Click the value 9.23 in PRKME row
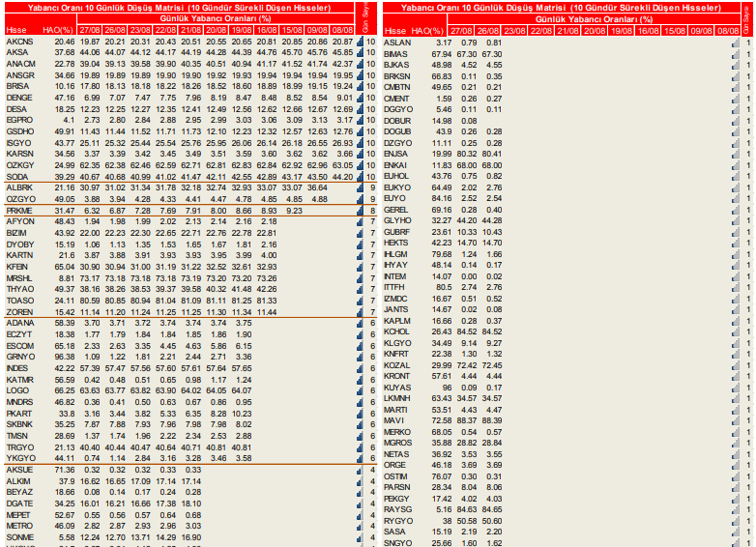This screenshot has height=547, width=756. coord(294,211)
